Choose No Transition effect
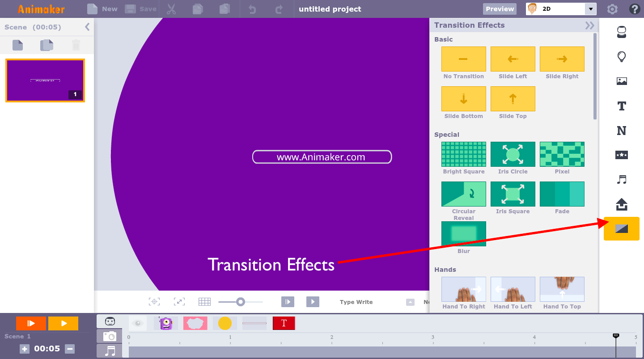The image size is (644, 359). tap(464, 59)
